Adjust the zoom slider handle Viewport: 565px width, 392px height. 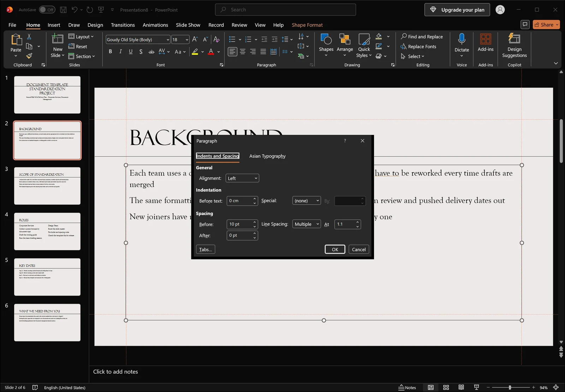[510, 387]
